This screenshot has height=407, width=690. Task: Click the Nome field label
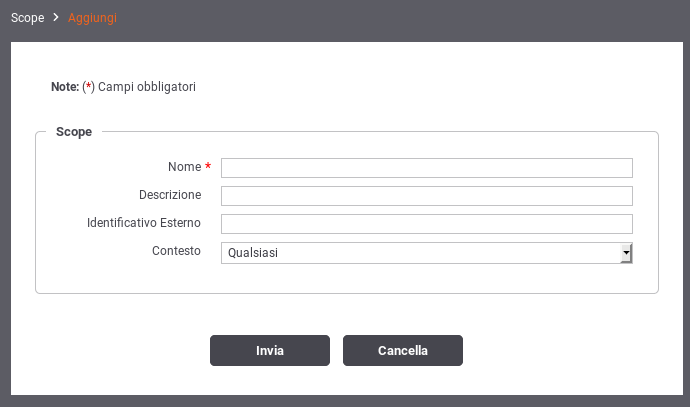tap(184, 167)
